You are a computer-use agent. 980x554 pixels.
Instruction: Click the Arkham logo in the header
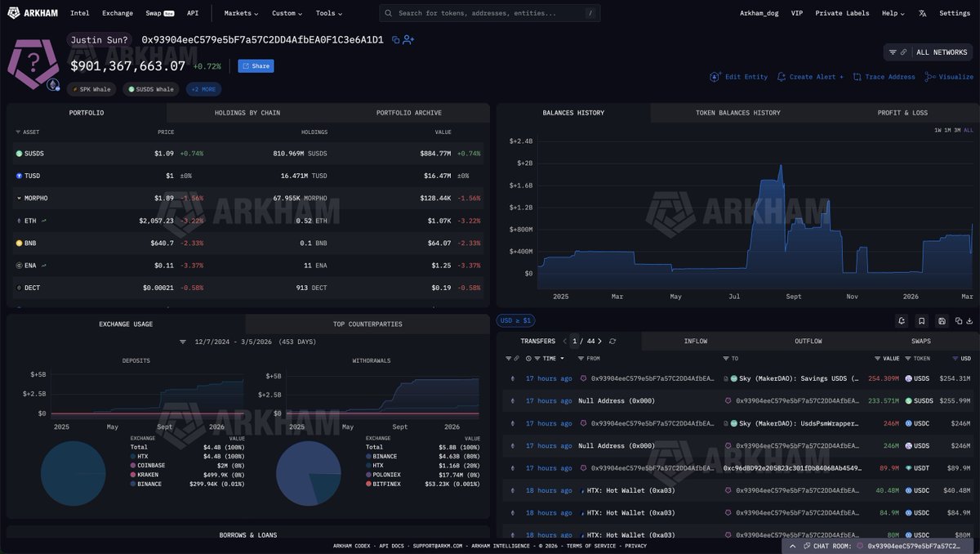tap(33, 13)
